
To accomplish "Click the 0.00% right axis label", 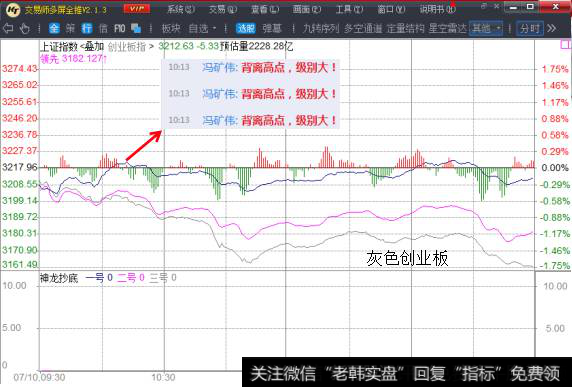I will pos(555,168).
